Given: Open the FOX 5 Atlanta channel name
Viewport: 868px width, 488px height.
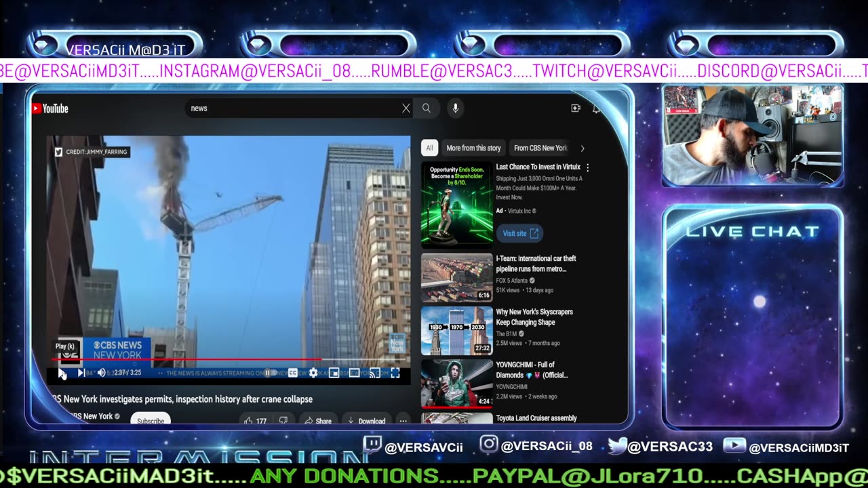Looking at the screenshot, I should click(x=512, y=280).
